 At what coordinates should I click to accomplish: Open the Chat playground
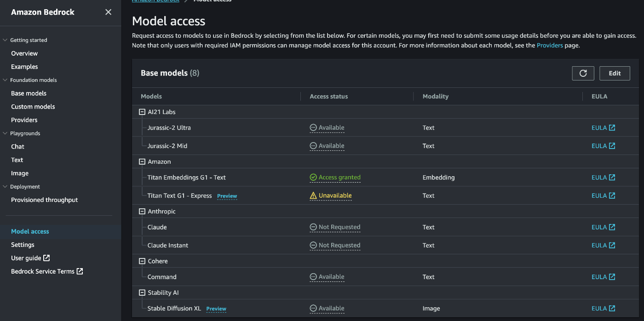pyautogui.click(x=17, y=147)
